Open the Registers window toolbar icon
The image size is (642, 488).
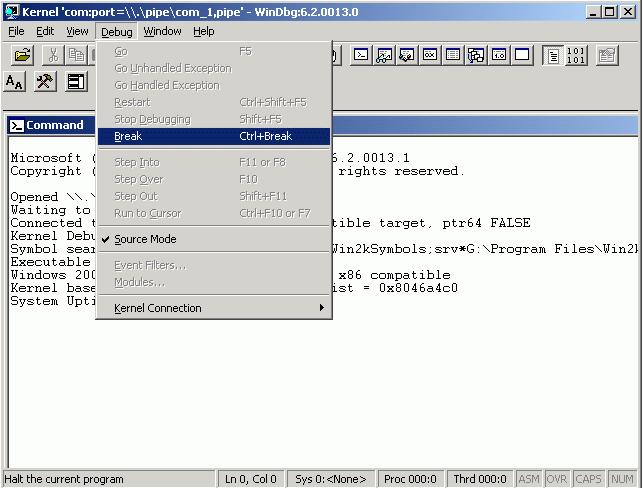[430, 55]
